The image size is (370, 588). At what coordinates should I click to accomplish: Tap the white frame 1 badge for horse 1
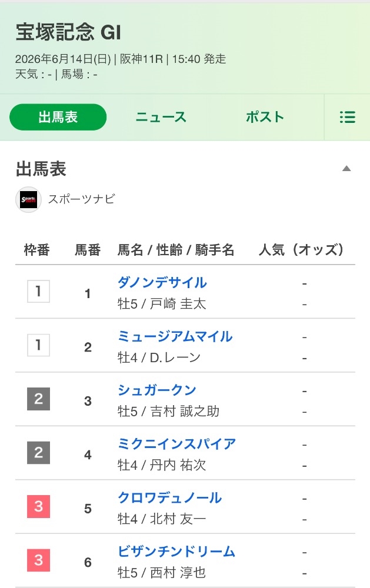[38, 292]
